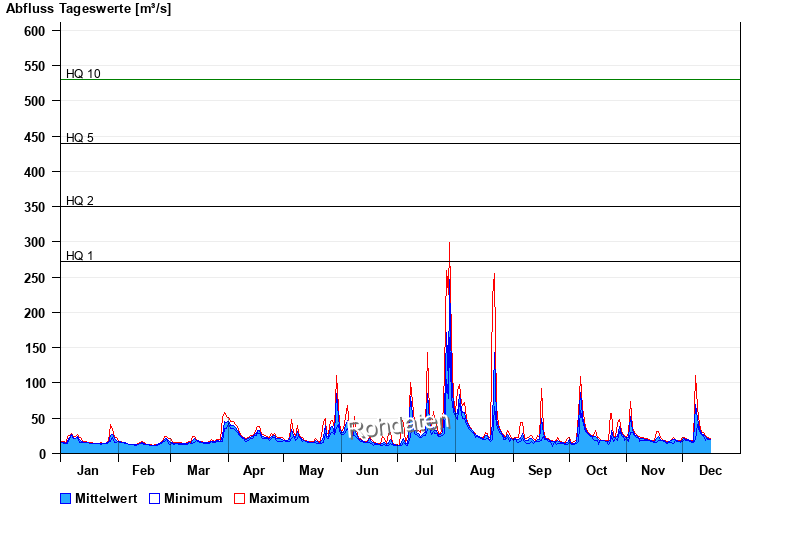
Task: Select the Mittelwert legend label text
Action: (106, 499)
